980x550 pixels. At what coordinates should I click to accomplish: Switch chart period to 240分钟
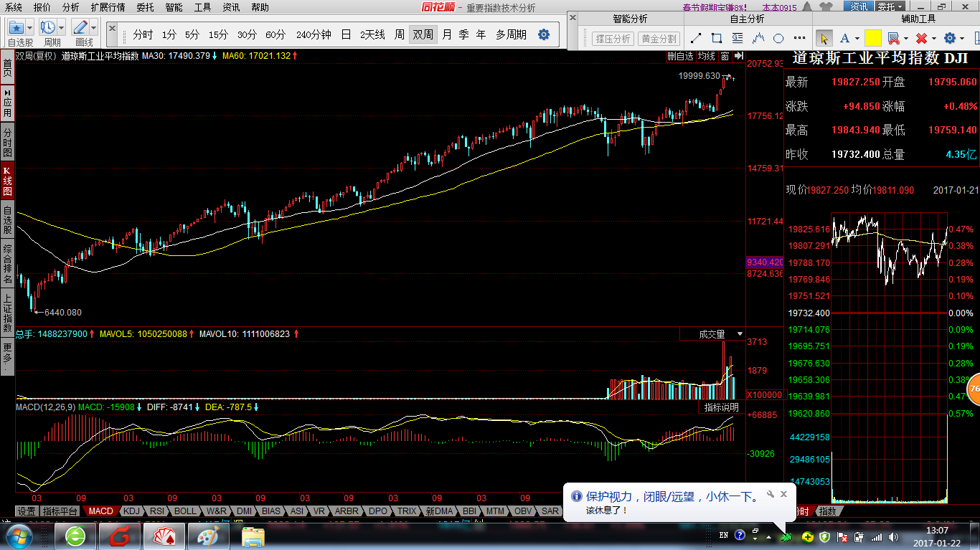[x=314, y=34]
